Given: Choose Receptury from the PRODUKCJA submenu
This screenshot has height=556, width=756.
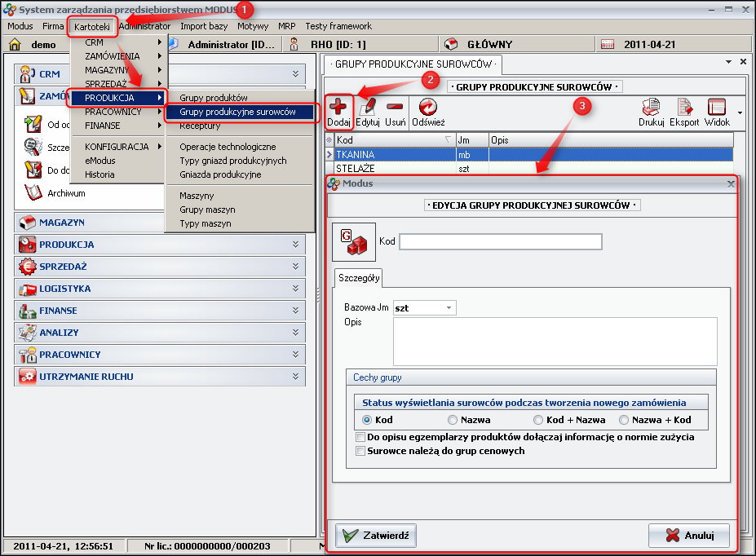Looking at the screenshot, I should pyautogui.click(x=200, y=126).
